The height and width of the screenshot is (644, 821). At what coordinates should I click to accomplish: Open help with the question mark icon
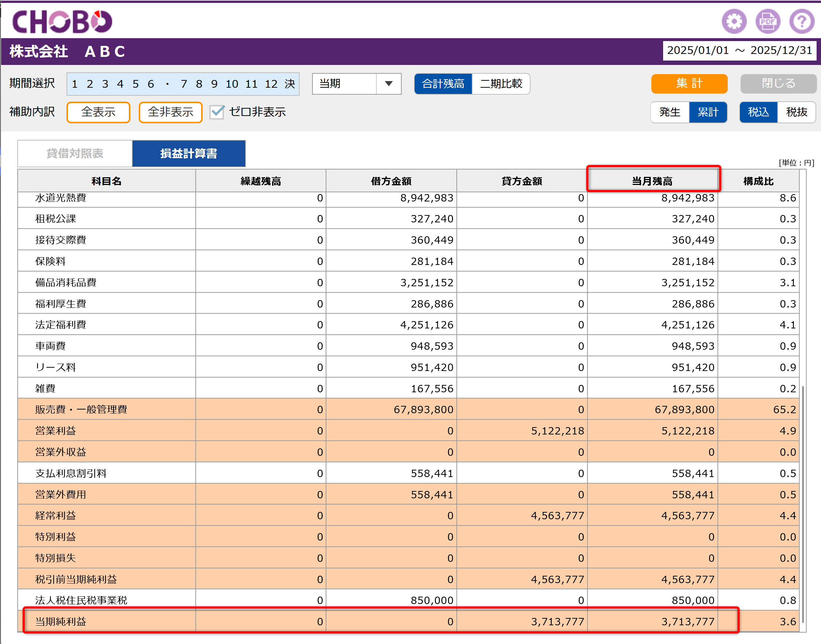(x=802, y=22)
